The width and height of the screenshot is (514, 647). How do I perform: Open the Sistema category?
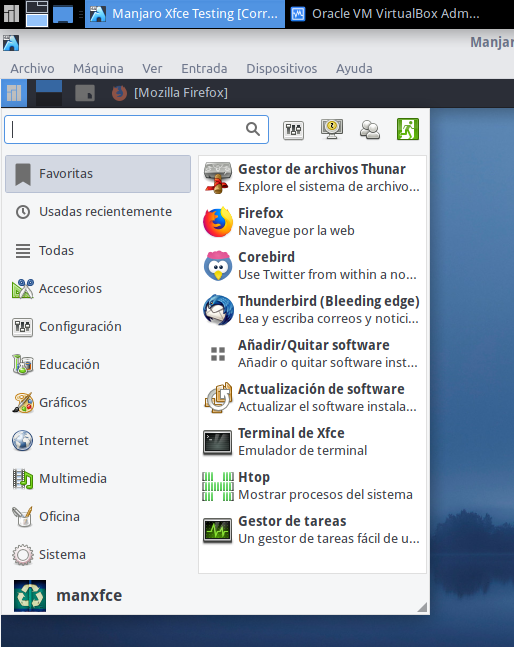pos(98,554)
